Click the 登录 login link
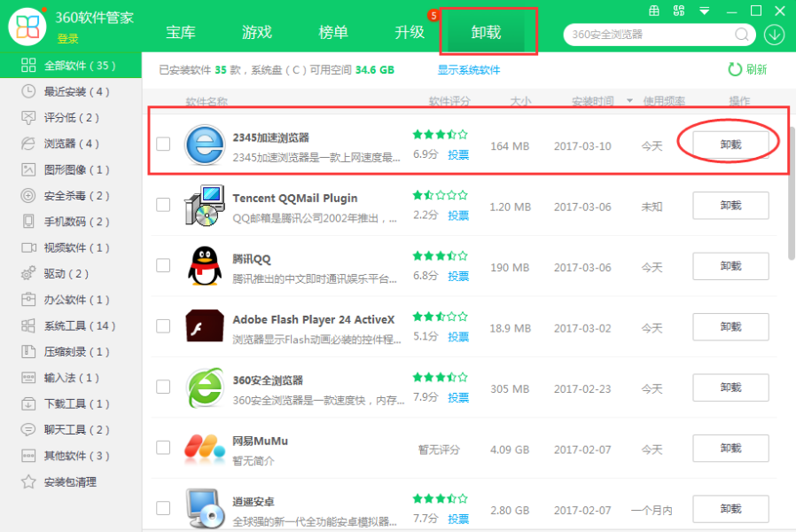Screen dimensions: 796x532 coord(67,39)
